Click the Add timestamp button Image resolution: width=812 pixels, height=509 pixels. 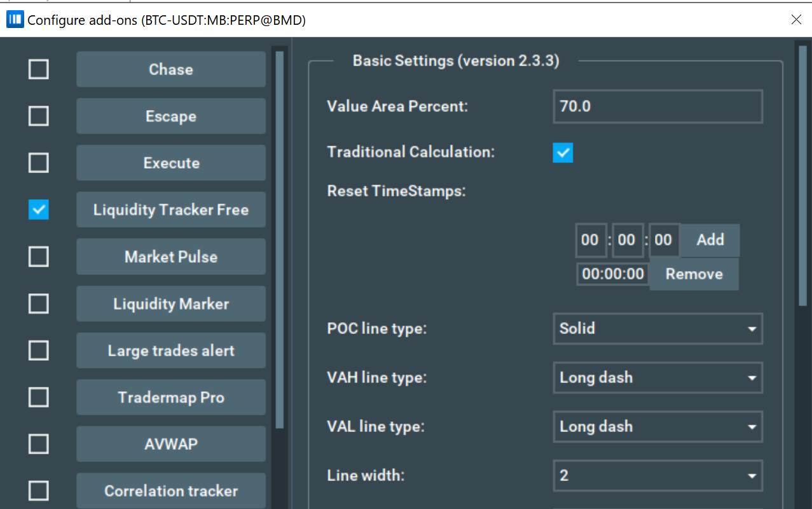click(710, 240)
